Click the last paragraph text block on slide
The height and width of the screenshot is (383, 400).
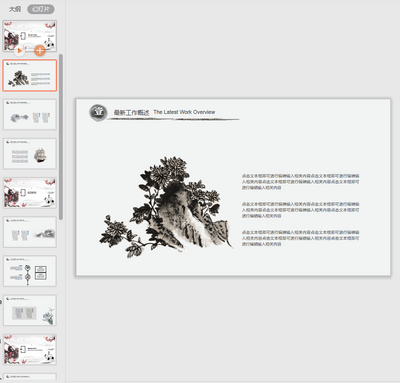[300, 238]
